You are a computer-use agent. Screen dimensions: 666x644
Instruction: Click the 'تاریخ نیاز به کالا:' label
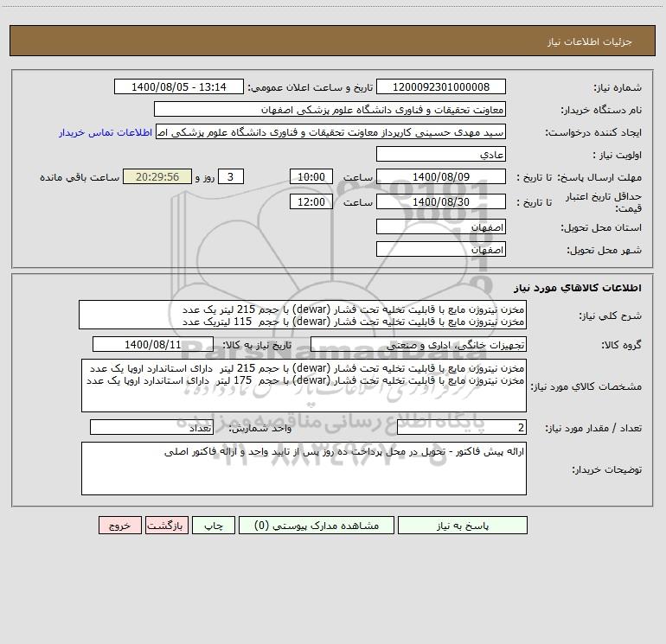pyautogui.click(x=258, y=345)
